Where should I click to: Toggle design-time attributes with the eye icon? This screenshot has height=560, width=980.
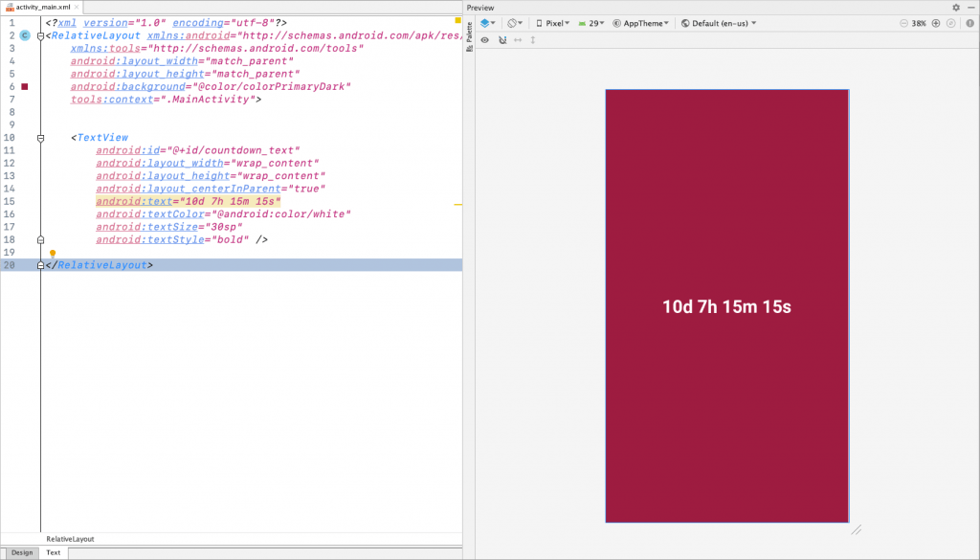pos(484,40)
